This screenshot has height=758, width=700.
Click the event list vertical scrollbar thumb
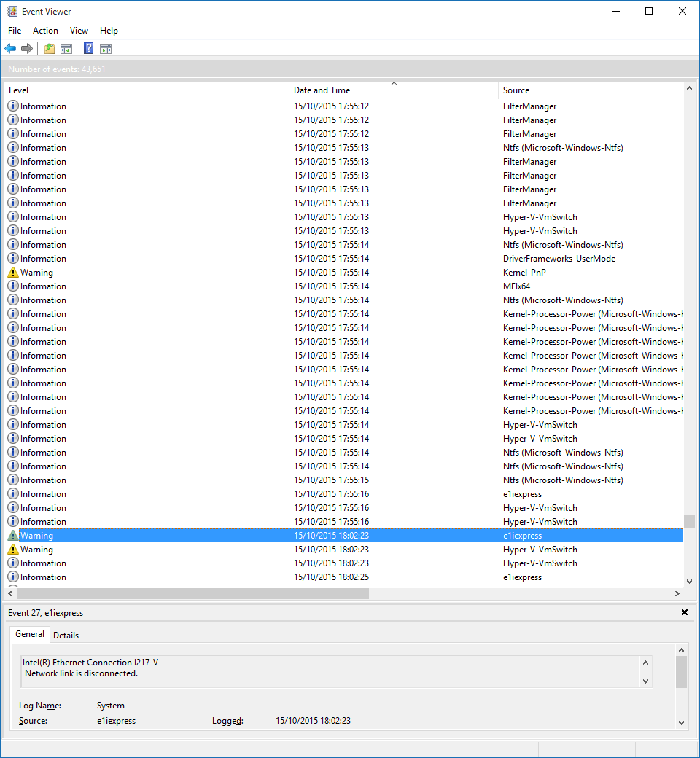click(689, 522)
